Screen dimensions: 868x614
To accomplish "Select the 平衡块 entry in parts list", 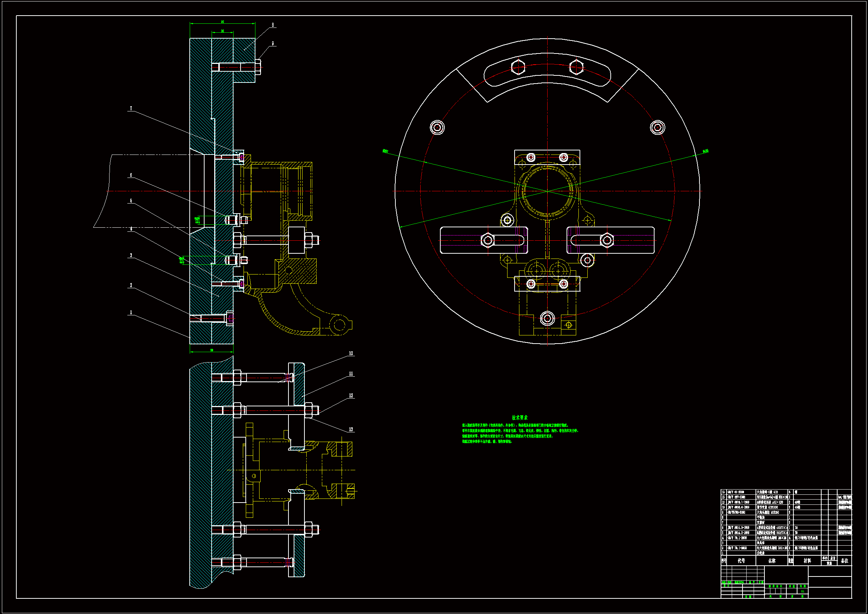I will pyautogui.click(x=760, y=517).
